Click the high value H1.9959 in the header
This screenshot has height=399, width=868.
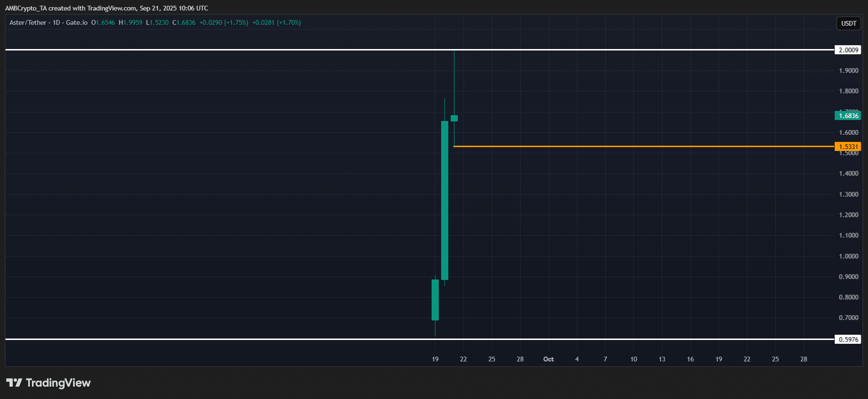click(130, 22)
